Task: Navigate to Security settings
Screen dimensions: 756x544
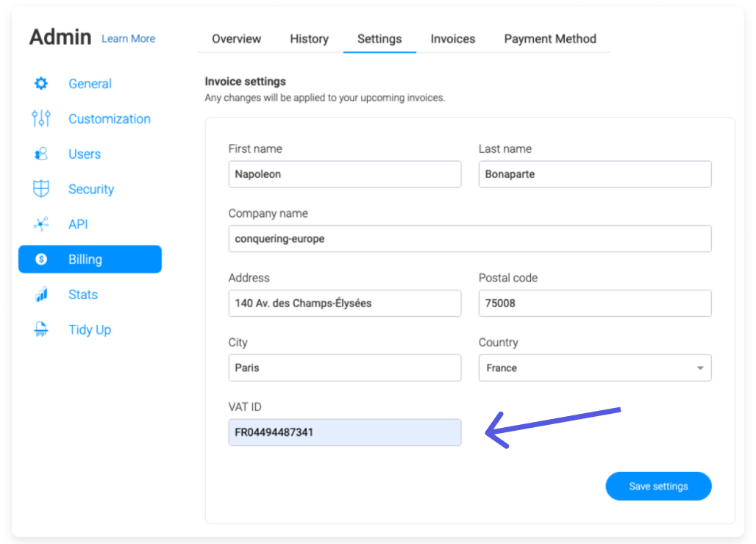Action: [x=91, y=189]
